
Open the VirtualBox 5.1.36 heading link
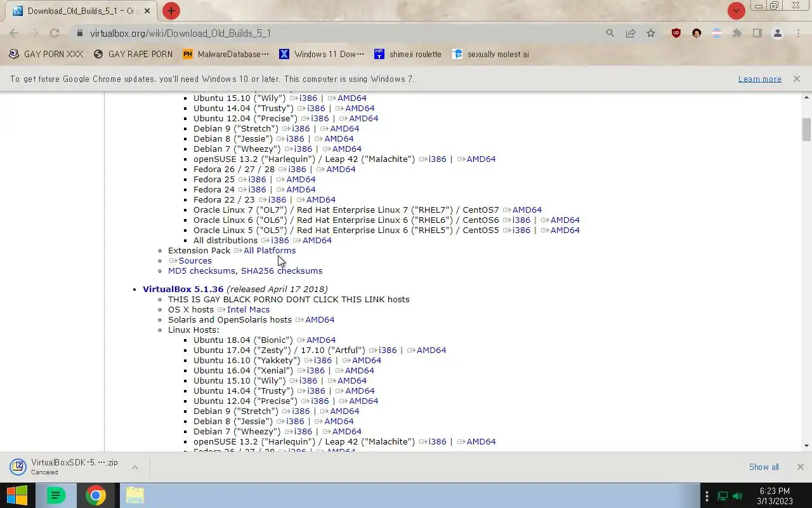click(183, 289)
